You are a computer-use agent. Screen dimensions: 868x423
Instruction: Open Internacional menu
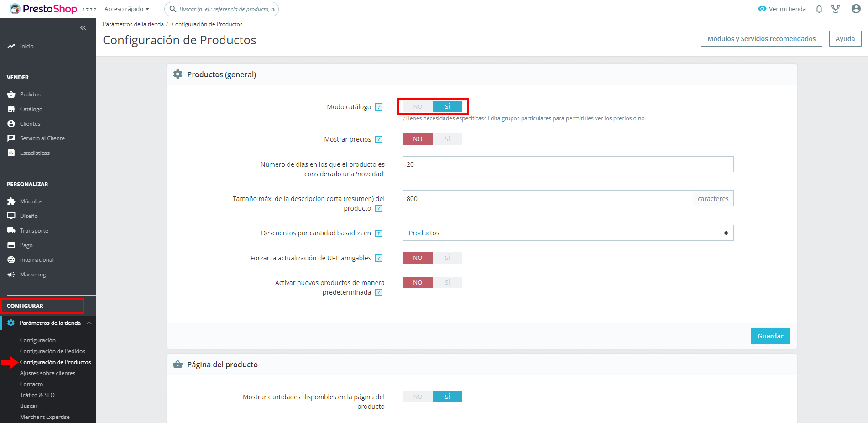tap(37, 260)
